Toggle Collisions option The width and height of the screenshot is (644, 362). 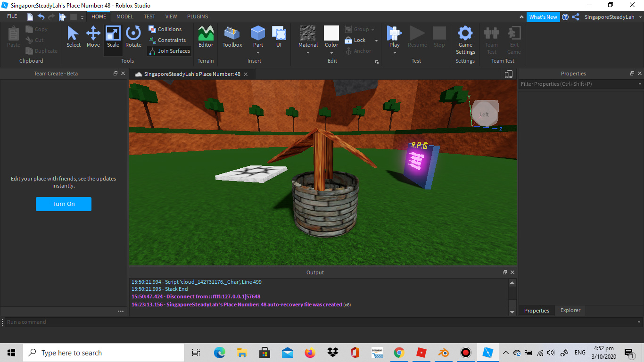coord(165,29)
